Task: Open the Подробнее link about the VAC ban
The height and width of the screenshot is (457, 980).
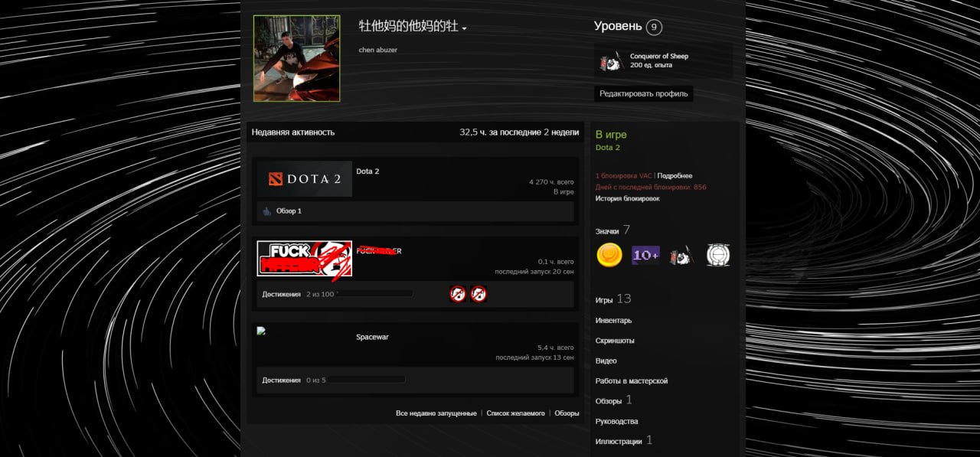Action: 675,176
